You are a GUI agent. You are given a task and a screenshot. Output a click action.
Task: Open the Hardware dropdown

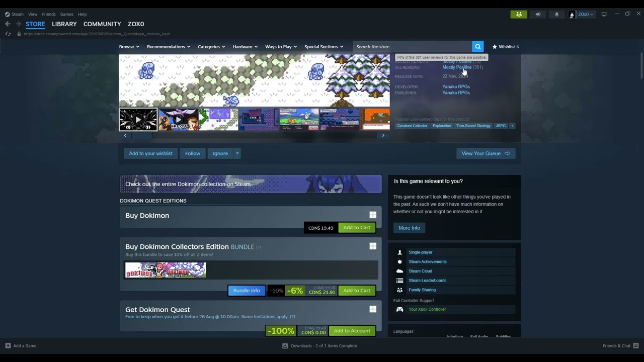coord(245,47)
